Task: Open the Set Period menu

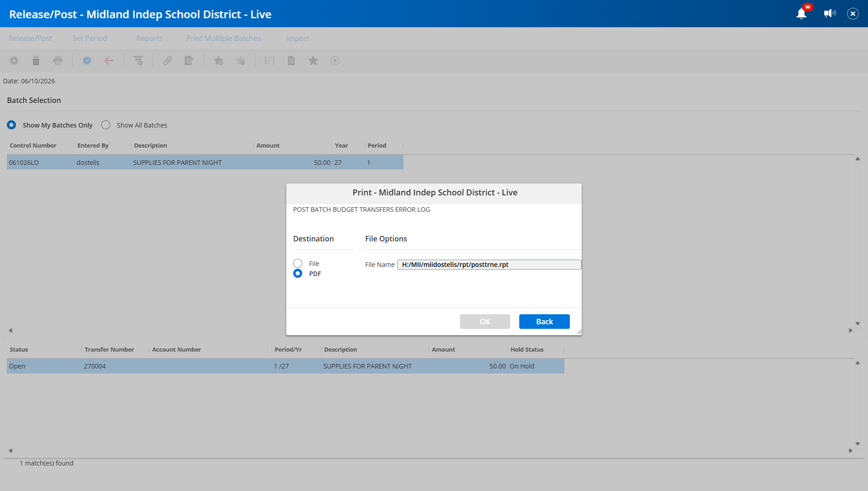Action: (x=90, y=38)
